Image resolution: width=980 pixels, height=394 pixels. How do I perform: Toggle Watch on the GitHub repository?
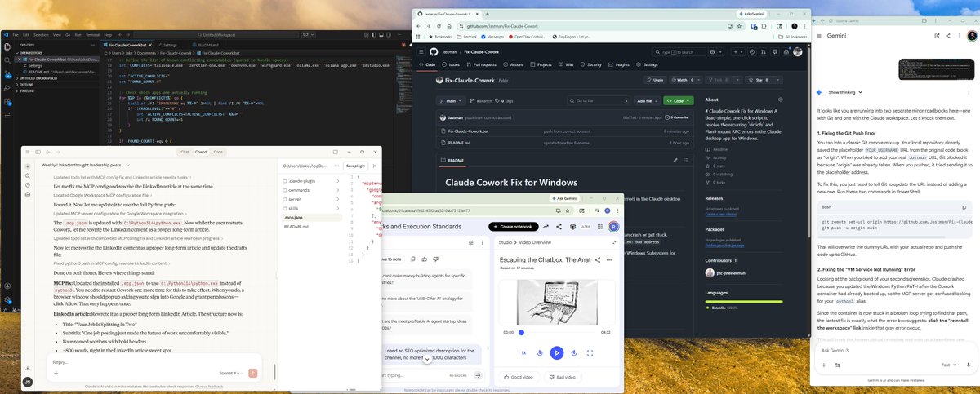click(684, 80)
